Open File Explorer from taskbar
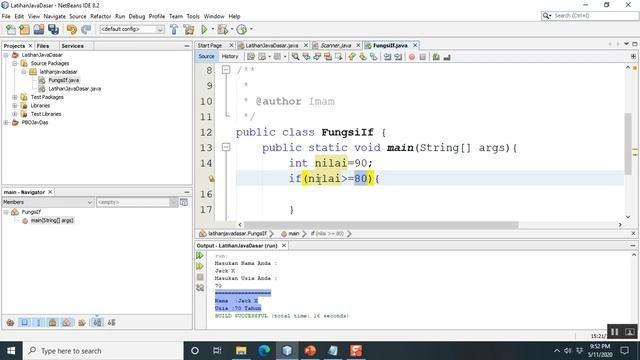640x360 pixels. tap(241, 351)
